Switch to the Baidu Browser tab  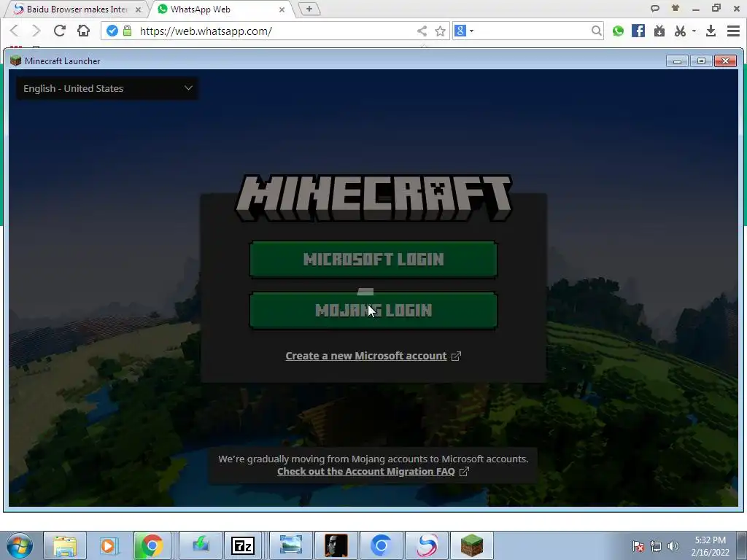pos(76,9)
